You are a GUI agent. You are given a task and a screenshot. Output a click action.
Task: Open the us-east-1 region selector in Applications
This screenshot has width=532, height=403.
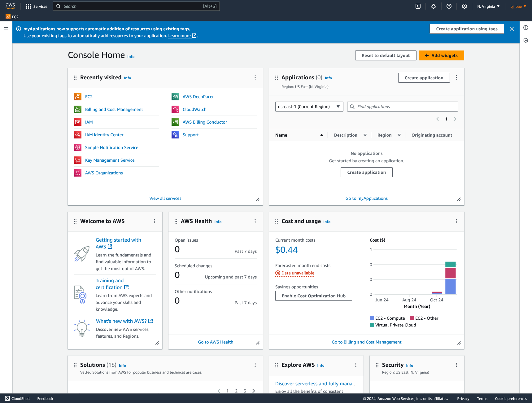tap(309, 107)
